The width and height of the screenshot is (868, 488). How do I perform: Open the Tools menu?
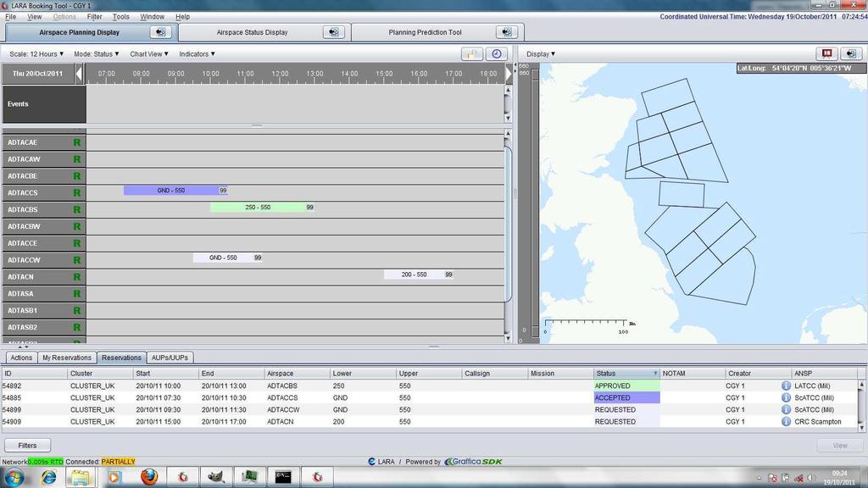tap(120, 17)
